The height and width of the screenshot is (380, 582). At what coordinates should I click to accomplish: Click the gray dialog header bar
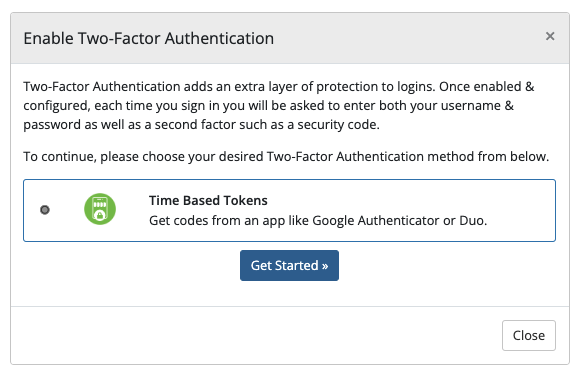coord(290,38)
